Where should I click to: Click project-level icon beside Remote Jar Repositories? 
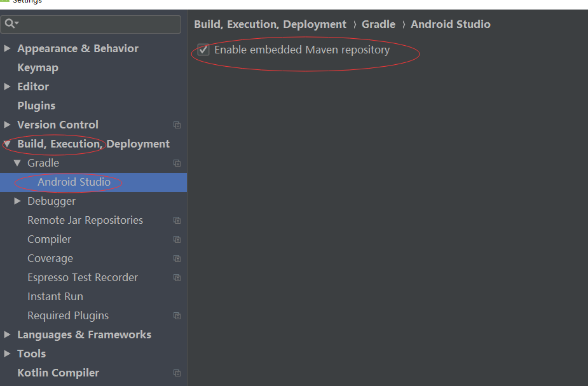pos(177,221)
